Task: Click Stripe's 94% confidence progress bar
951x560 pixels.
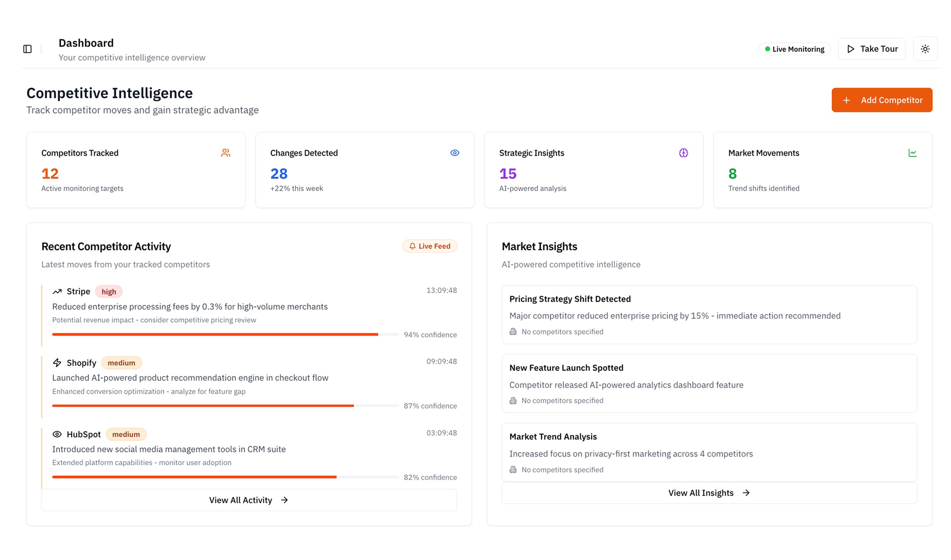Action: (225, 334)
